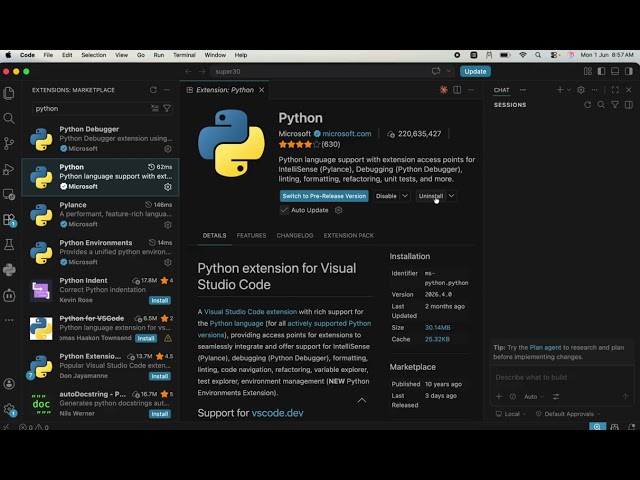Filter the chat sessions

615,105
